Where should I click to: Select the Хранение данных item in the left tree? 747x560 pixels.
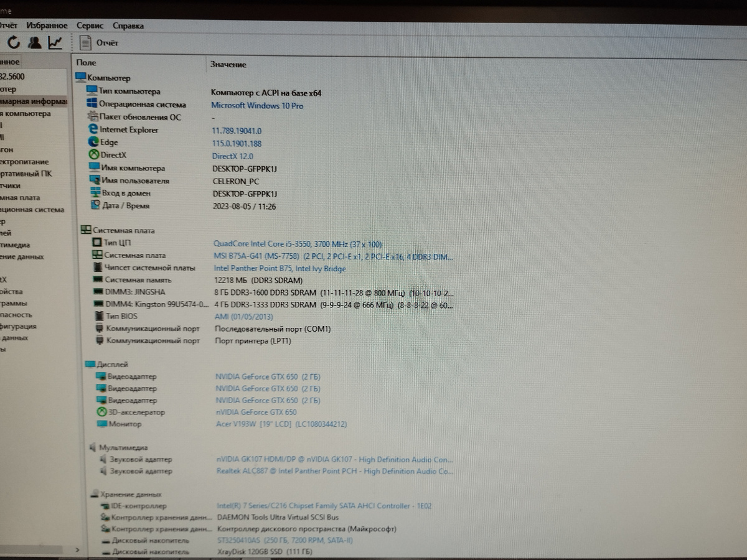(x=22, y=256)
